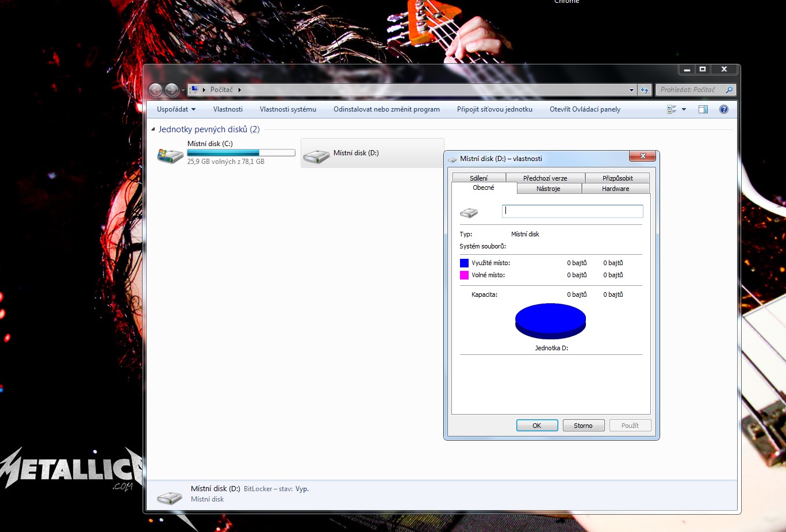Screen dimensions: 786x532
Task: Click the drive icon in the details pane
Action: pos(170,497)
